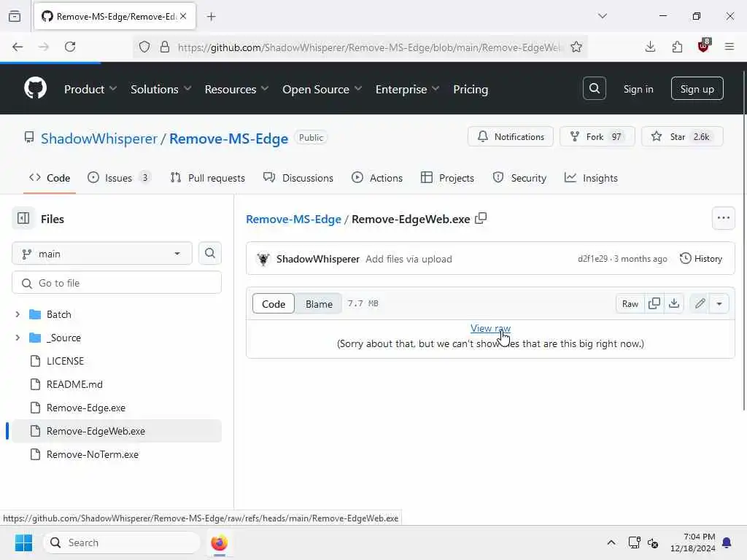Show hidden system tray icons

click(611, 542)
